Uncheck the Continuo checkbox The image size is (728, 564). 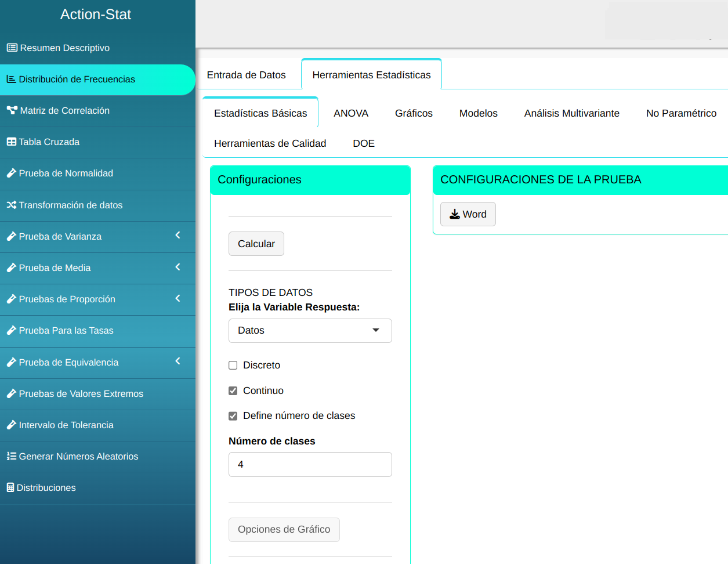233,391
